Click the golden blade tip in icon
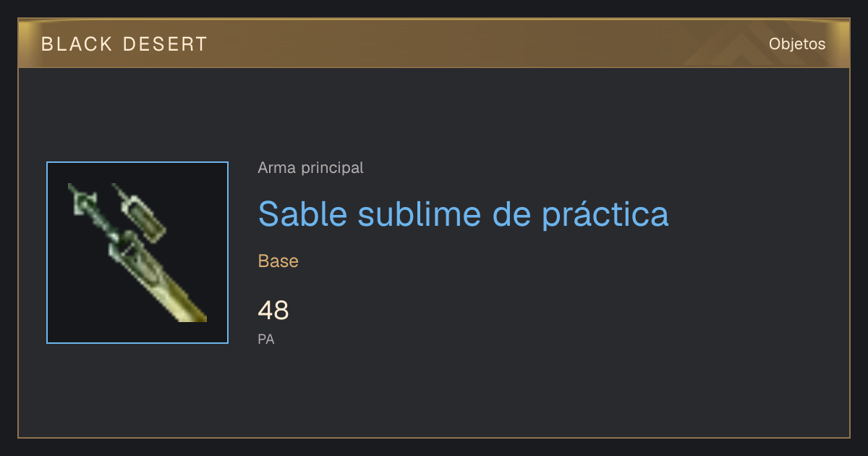The width and height of the screenshot is (868, 456). pos(184,304)
